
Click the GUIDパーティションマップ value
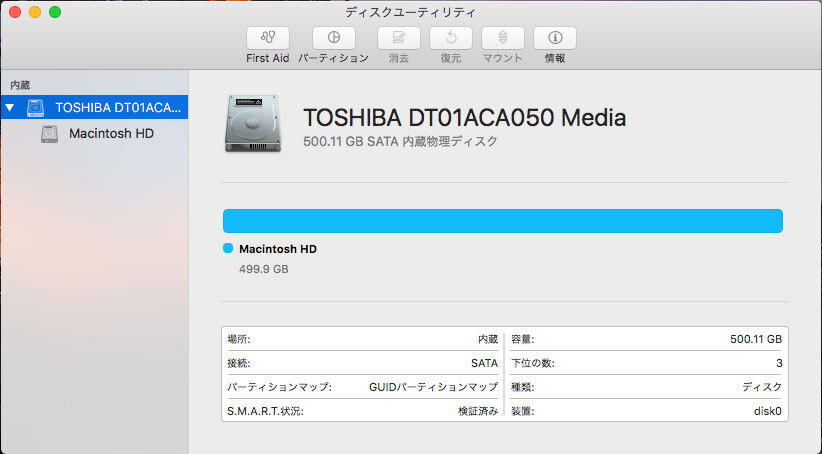click(434, 387)
